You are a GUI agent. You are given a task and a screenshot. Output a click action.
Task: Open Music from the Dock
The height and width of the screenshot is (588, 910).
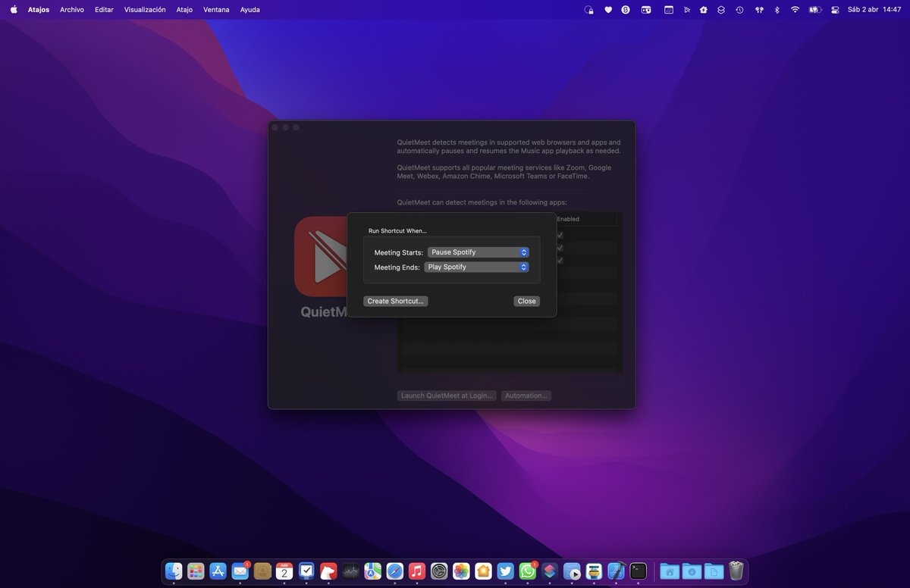click(x=417, y=571)
